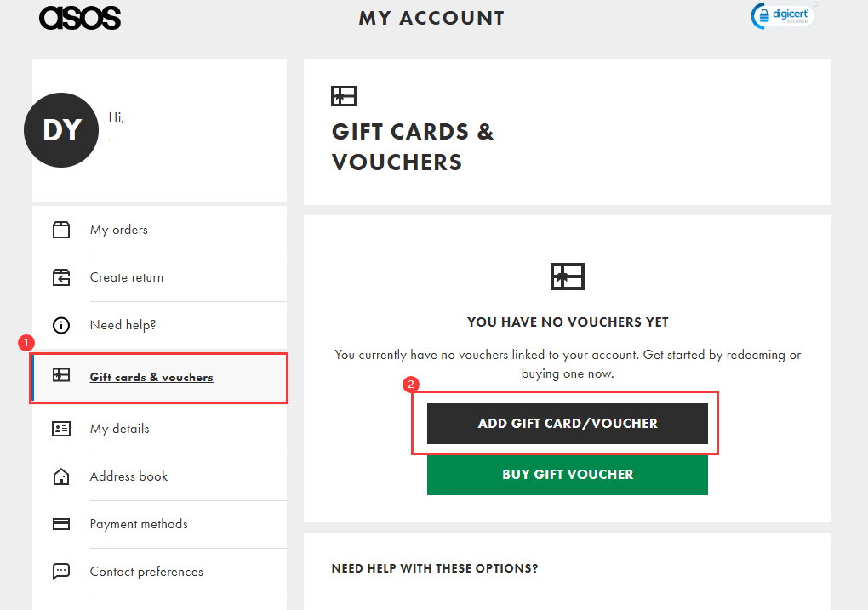The image size is (868, 610).
Task: Click the Need help info icon
Action: coord(61,325)
